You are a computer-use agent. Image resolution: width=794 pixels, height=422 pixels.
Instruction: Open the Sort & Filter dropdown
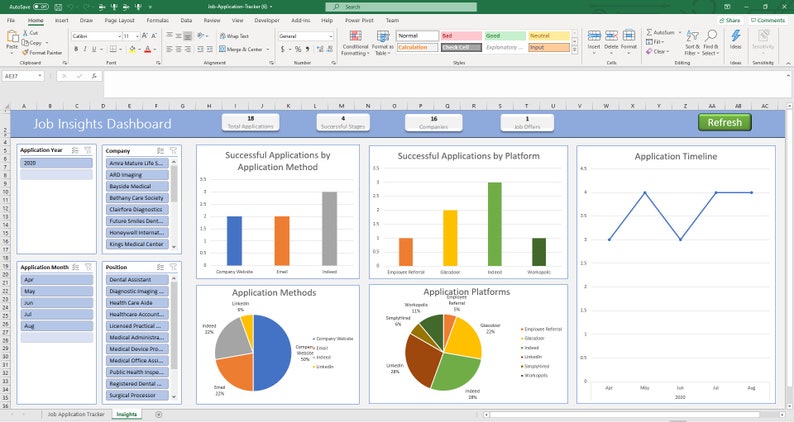pos(692,43)
